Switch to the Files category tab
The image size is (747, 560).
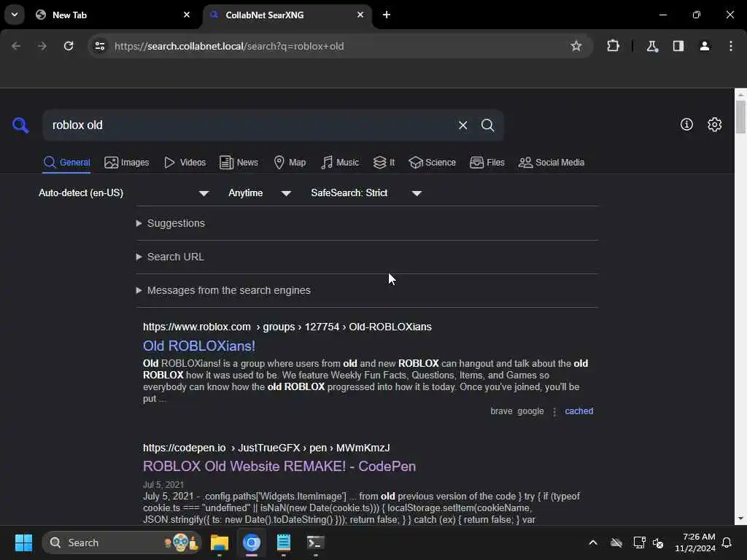[487, 163]
